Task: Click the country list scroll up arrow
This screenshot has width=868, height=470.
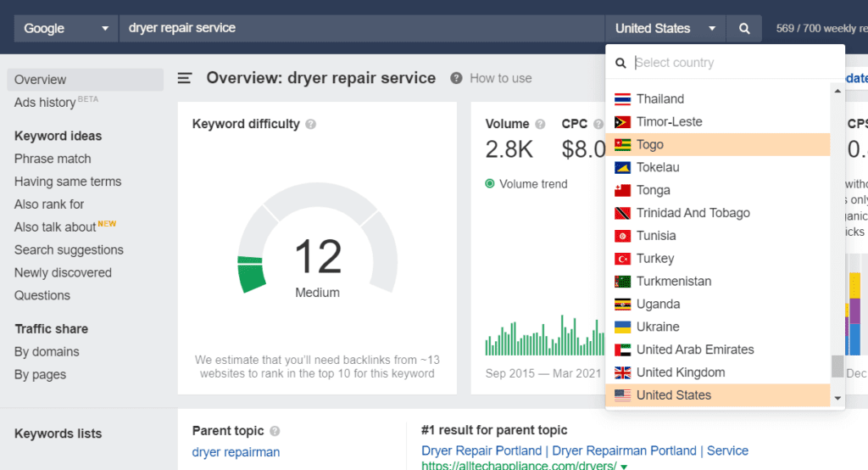Action: pos(837,91)
